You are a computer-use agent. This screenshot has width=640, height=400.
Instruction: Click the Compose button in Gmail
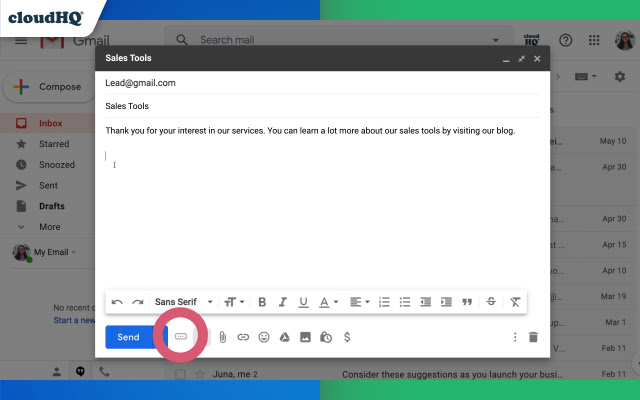click(49, 87)
